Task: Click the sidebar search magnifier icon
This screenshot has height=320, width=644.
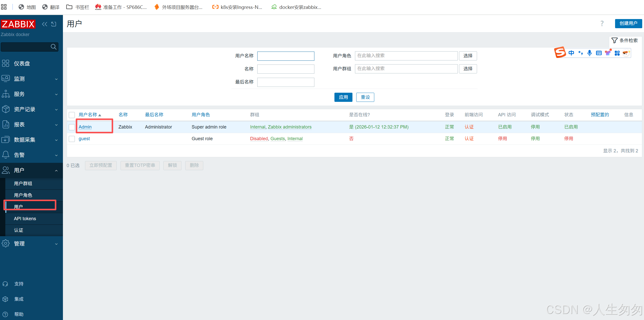Action: (x=54, y=47)
